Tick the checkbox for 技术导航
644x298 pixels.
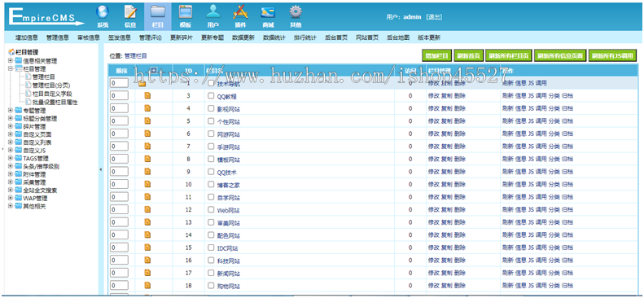pyautogui.click(x=211, y=83)
